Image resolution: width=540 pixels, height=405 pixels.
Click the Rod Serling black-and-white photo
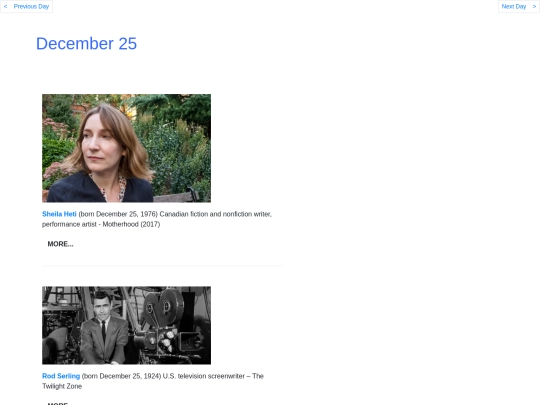tap(126, 325)
